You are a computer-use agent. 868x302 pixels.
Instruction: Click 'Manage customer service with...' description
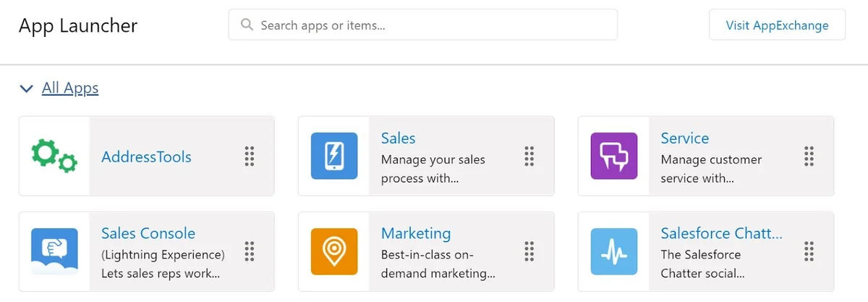pyautogui.click(x=711, y=169)
